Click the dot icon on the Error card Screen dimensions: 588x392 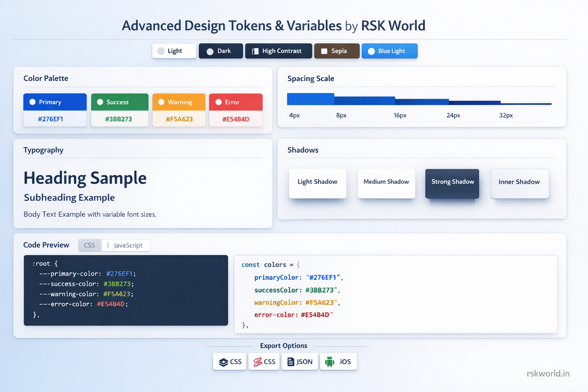point(219,102)
